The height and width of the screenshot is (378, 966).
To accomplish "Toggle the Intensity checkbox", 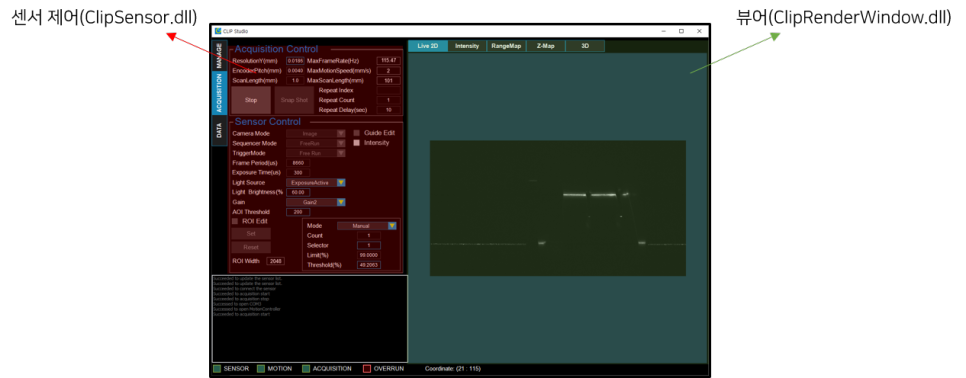I will coord(356,143).
